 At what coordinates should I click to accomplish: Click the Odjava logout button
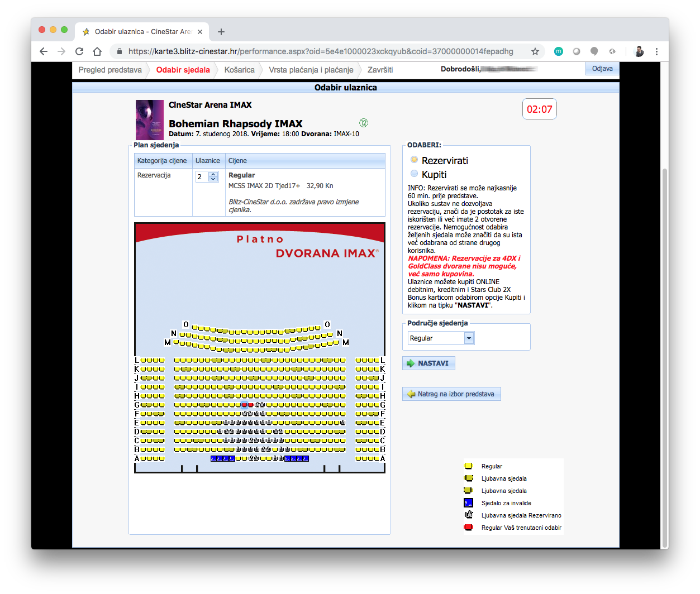click(x=602, y=69)
